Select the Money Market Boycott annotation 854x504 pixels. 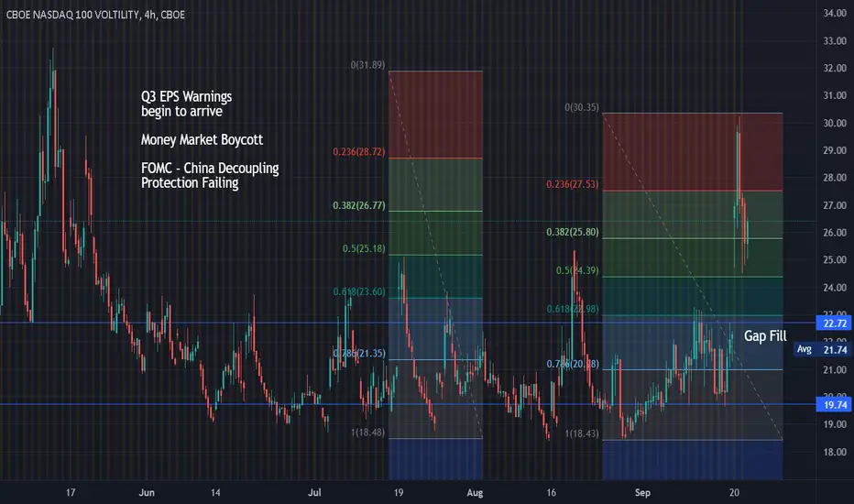(x=203, y=140)
